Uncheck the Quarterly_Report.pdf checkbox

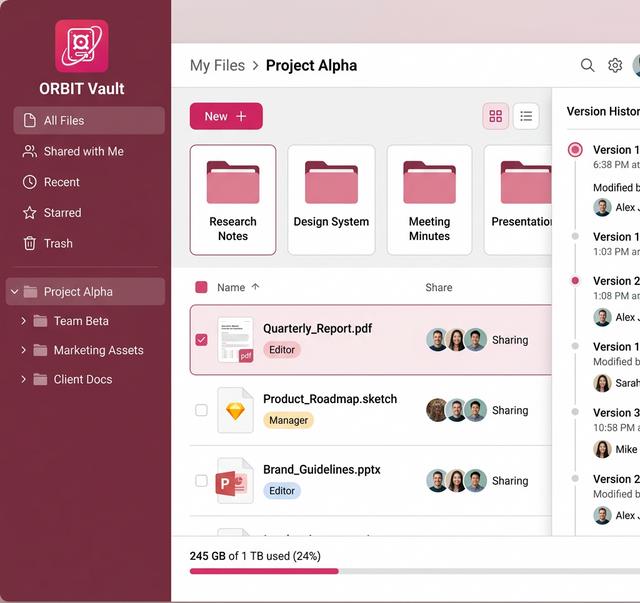pyautogui.click(x=201, y=340)
